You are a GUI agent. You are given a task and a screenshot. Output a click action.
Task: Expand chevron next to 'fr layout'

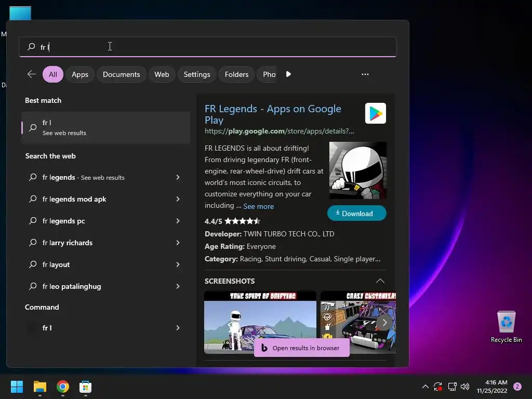click(178, 264)
